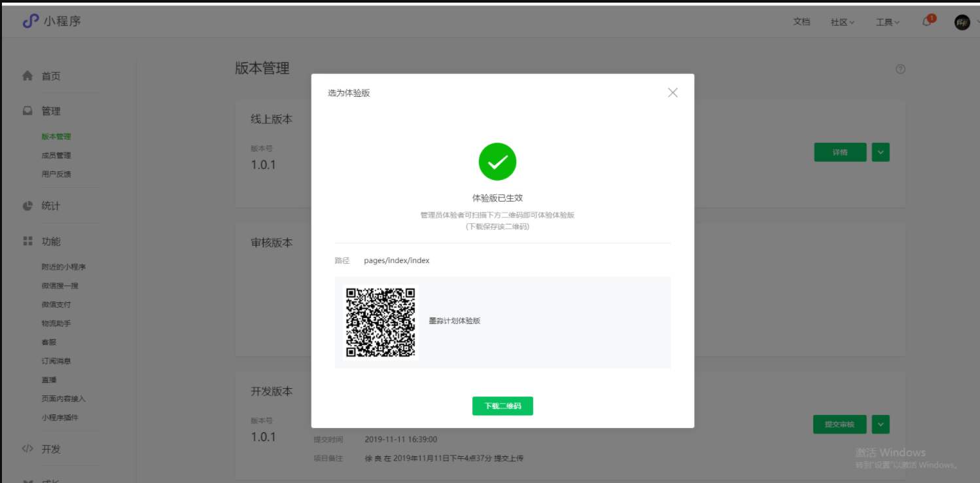Open 小程序插件 sidebar item

(x=60, y=418)
